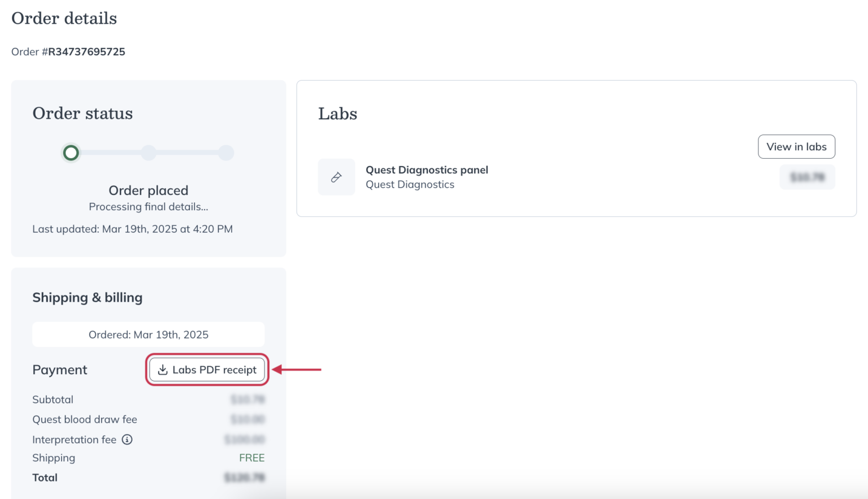
Task: Select the Labs section header
Action: [337, 114]
